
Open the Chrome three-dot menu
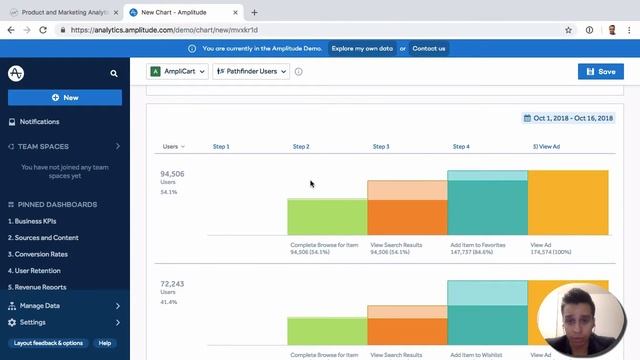[x=629, y=30]
